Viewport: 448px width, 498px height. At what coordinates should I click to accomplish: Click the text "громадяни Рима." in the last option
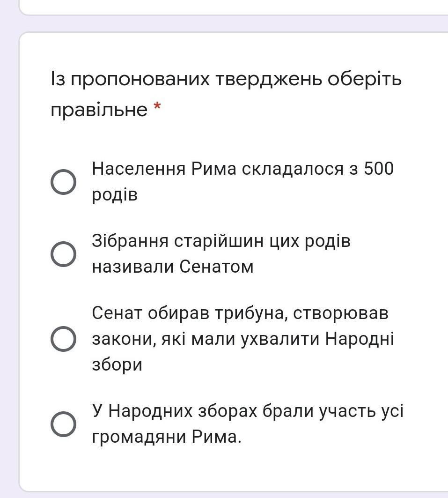click(167, 437)
